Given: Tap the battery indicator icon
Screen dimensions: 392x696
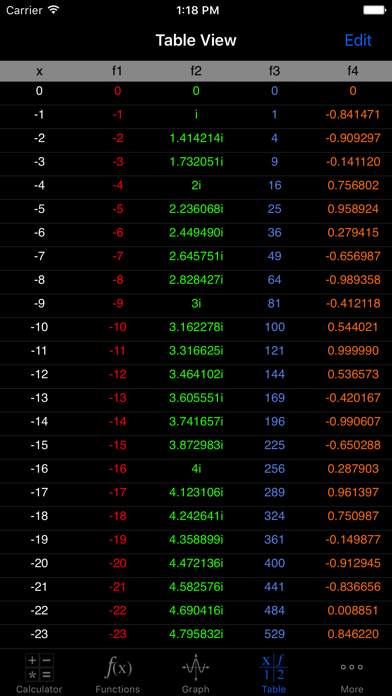Looking at the screenshot, I should (374, 10).
